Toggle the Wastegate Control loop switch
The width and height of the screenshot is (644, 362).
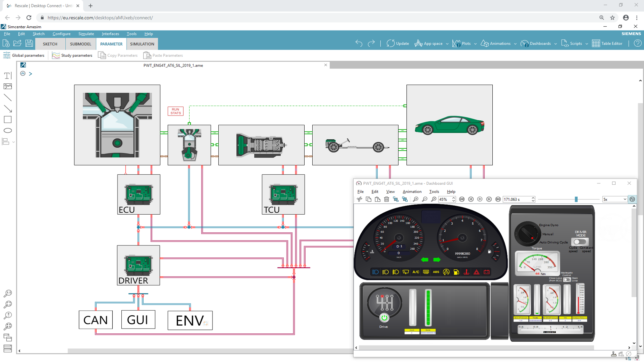[567, 279]
